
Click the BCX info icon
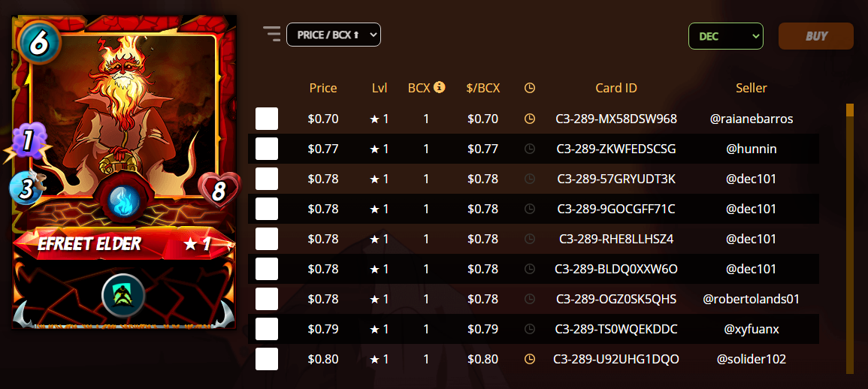[x=440, y=87]
